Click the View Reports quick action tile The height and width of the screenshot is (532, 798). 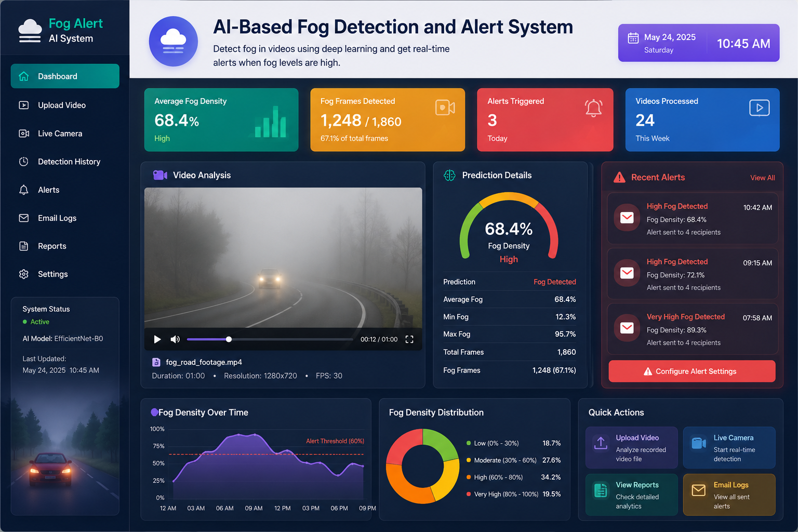(631, 495)
